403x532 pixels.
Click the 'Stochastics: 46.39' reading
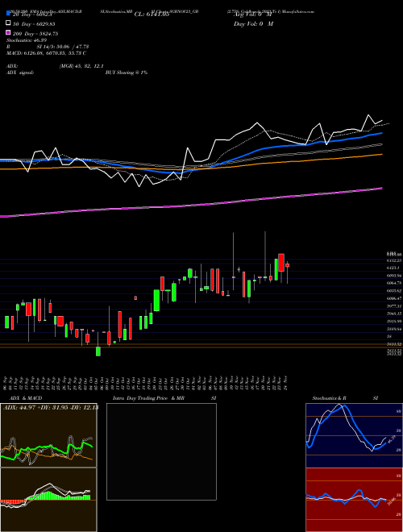[27, 40]
